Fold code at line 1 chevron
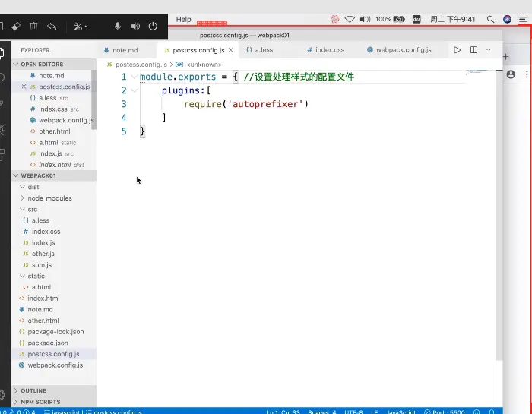 pos(135,77)
